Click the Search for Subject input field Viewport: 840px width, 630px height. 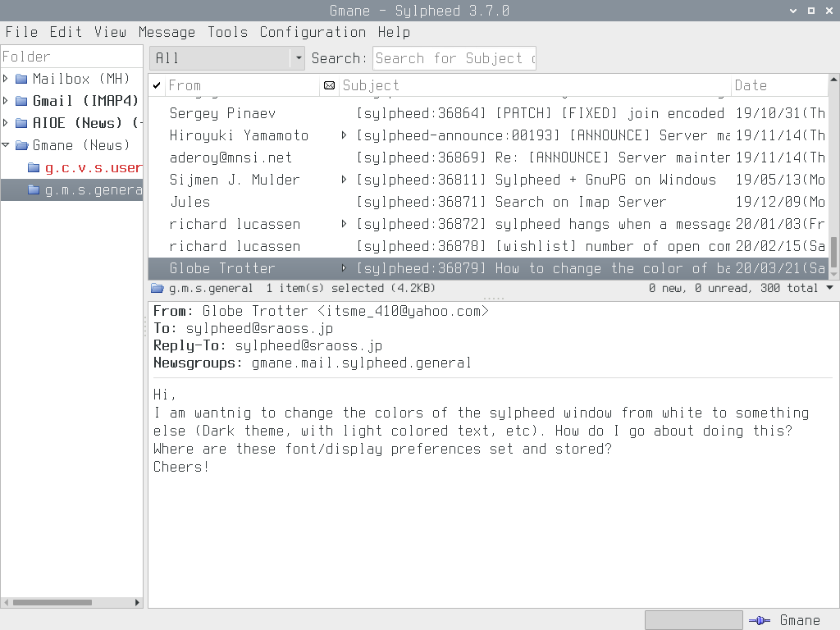pos(454,58)
